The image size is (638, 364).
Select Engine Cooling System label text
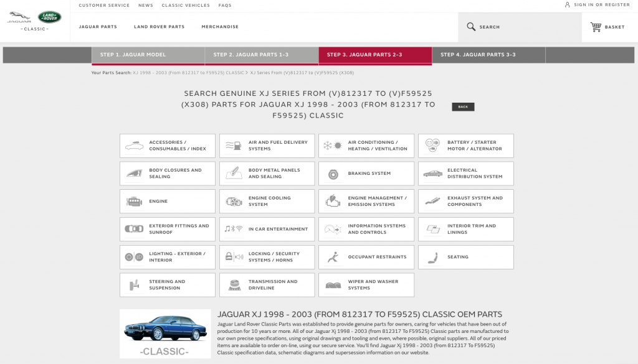point(269,201)
